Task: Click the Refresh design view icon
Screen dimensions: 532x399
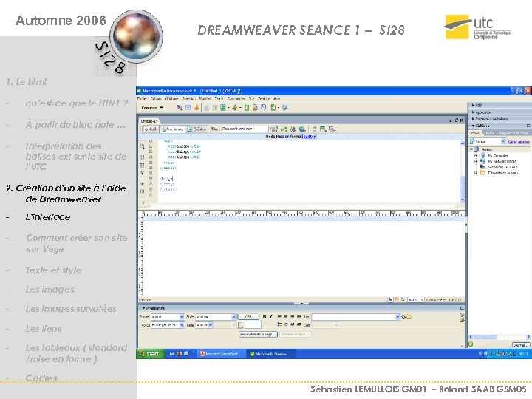Action: pyautogui.click(x=314, y=129)
